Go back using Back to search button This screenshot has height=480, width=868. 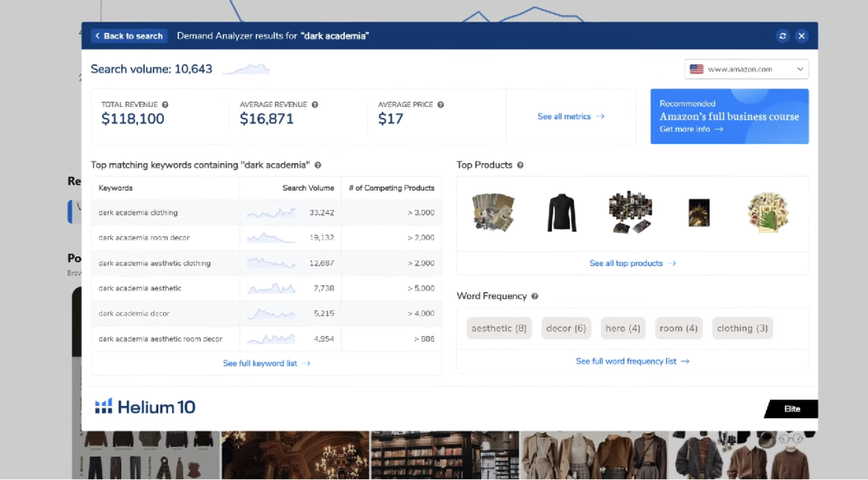pyautogui.click(x=129, y=36)
